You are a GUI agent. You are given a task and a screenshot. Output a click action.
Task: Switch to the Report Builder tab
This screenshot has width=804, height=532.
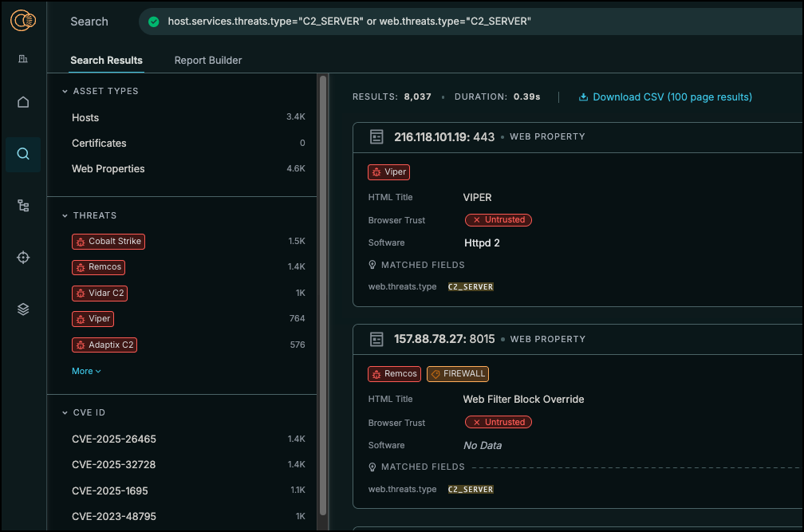(x=207, y=61)
